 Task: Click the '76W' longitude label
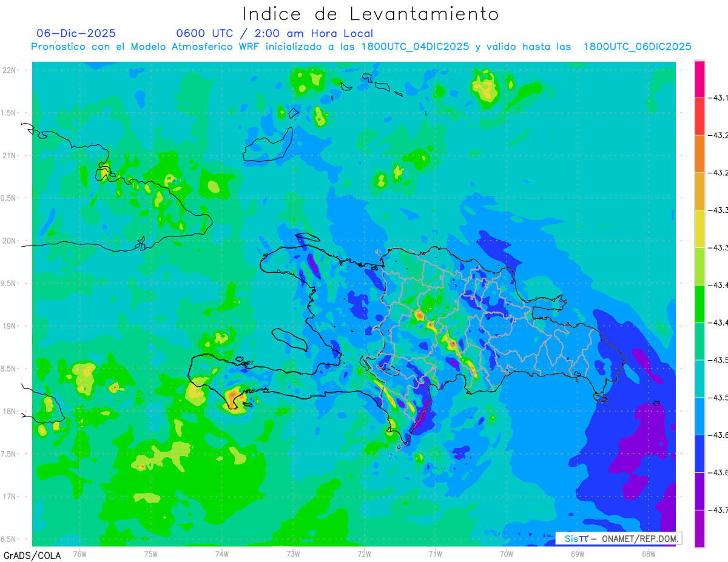[x=79, y=554]
